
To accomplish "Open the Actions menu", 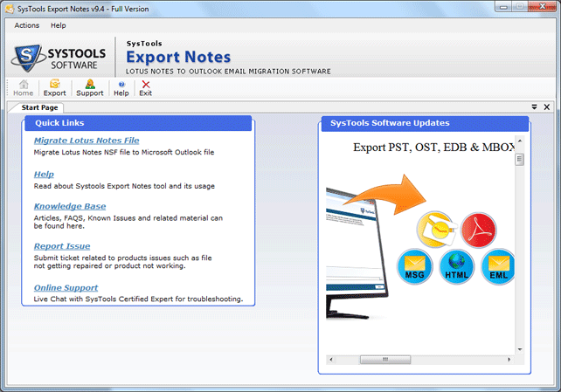I will [x=27, y=25].
